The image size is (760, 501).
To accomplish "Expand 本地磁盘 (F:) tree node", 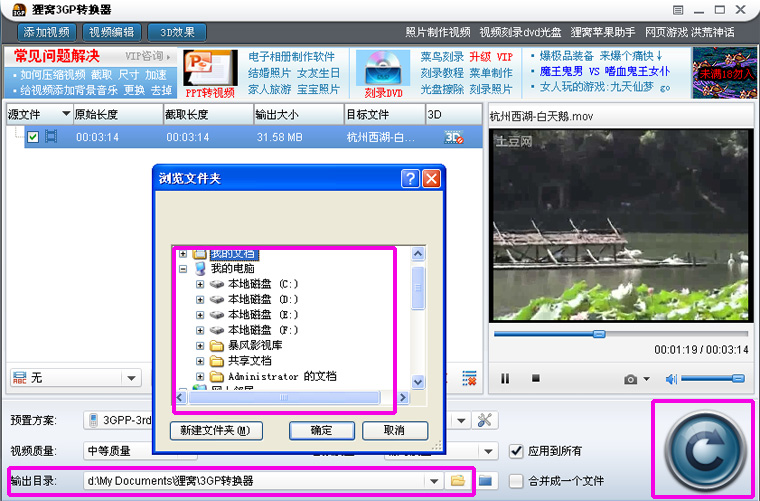I will coord(200,331).
